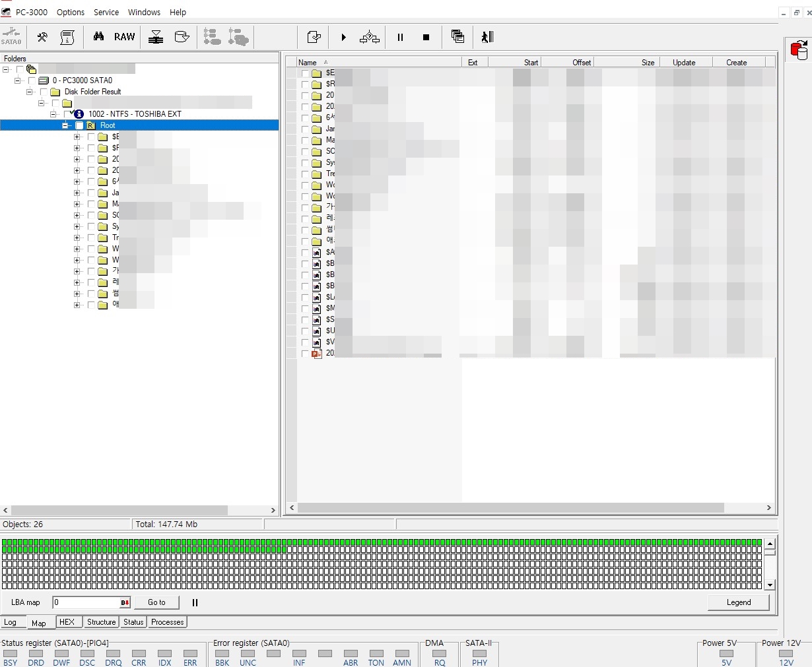Click into the LBA map input field
The image size is (812, 667).
click(86, 602)
